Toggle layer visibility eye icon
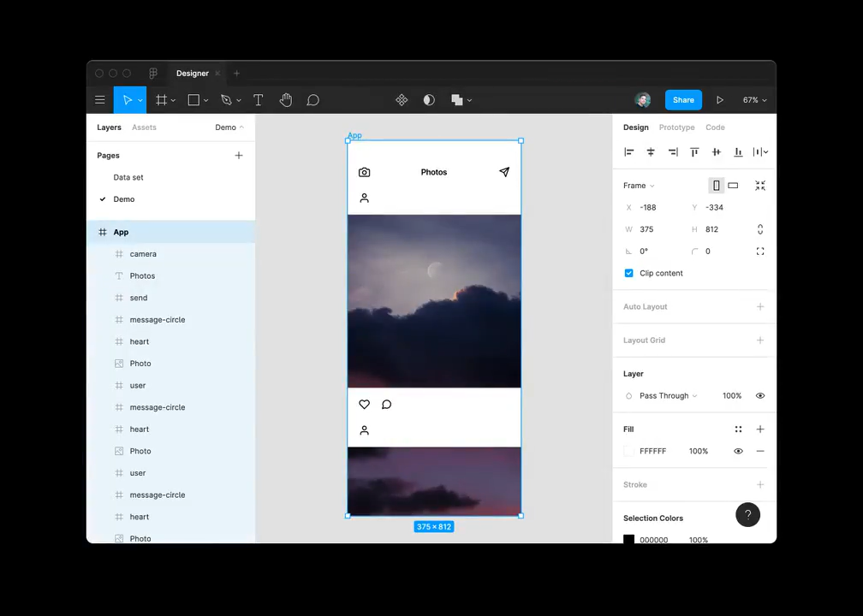863x616 pixels. [760, 396]
